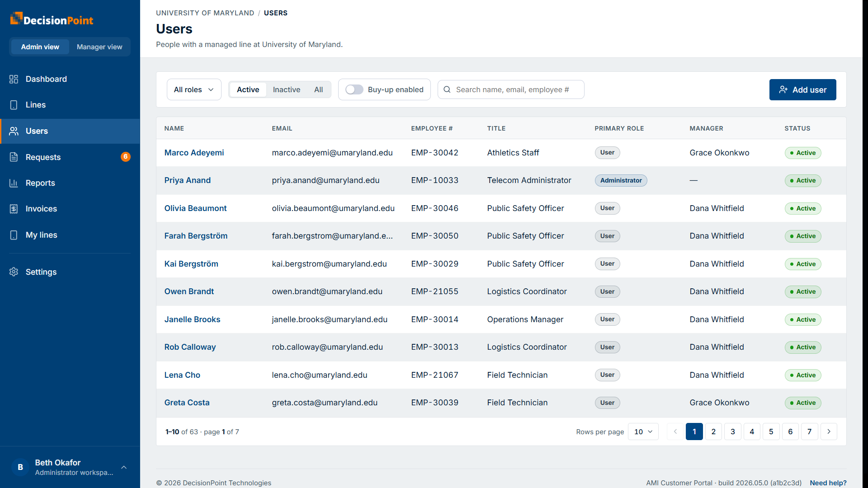Open the Rows per page dropdown
The width and height of the screenshot is (868, 488).
[x=643, y=432]
